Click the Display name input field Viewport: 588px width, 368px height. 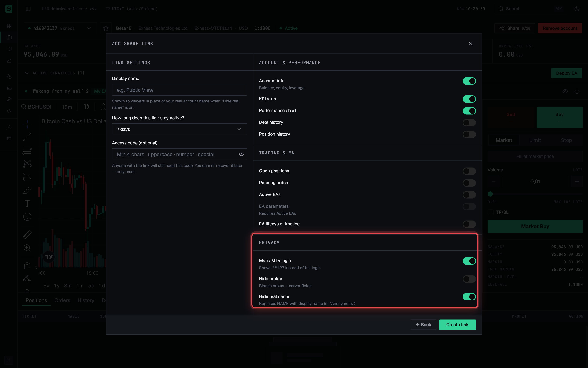pos(179,90)
